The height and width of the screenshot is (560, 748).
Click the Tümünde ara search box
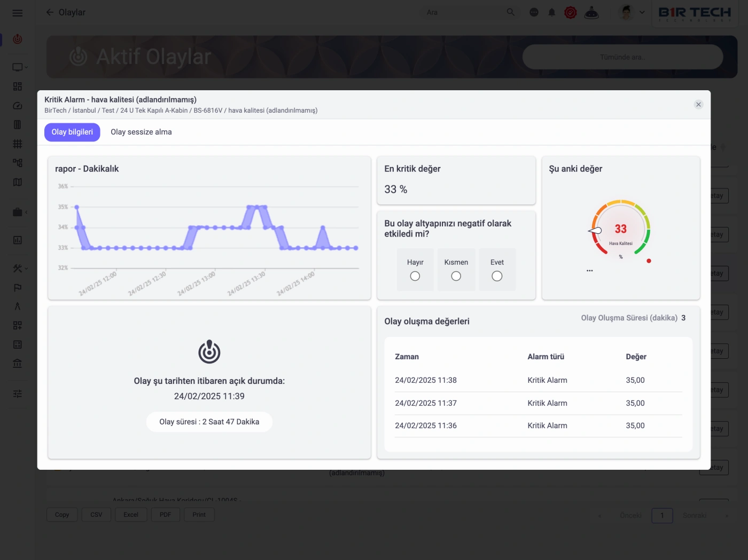pyautogui.click(x=622, y=57)
